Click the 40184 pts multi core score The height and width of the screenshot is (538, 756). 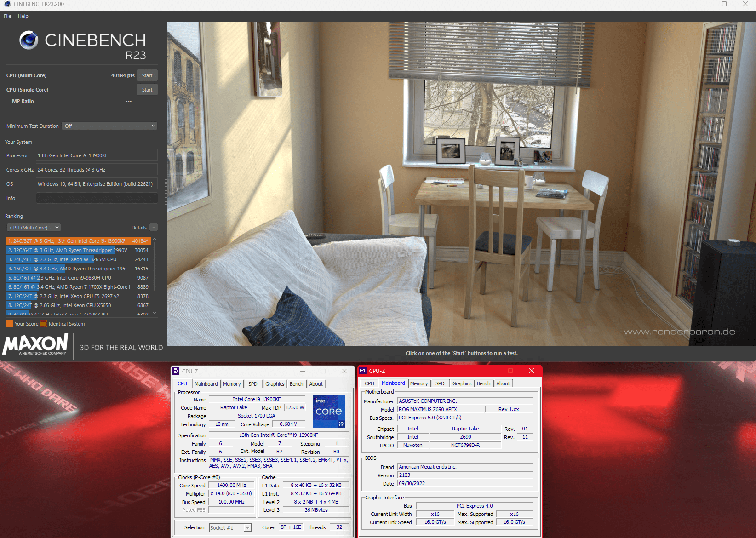pyautogui.click(x=123, y=75)
